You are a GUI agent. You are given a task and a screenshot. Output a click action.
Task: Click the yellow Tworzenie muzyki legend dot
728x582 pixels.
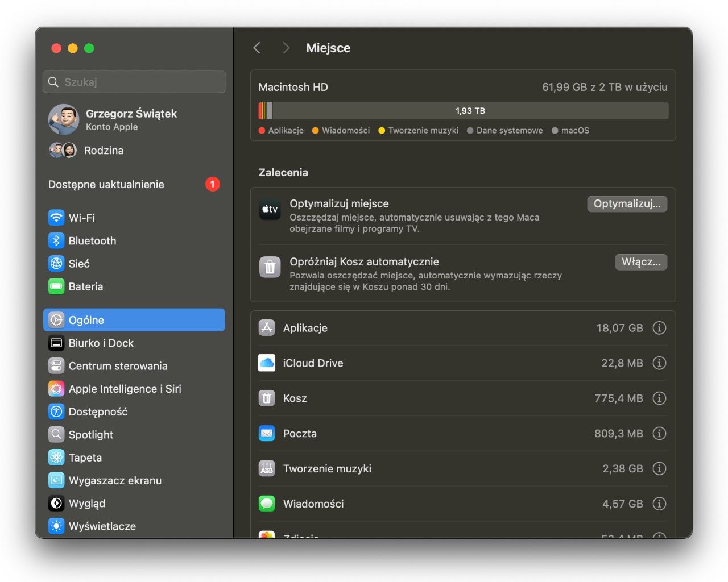tap(382, 131)
